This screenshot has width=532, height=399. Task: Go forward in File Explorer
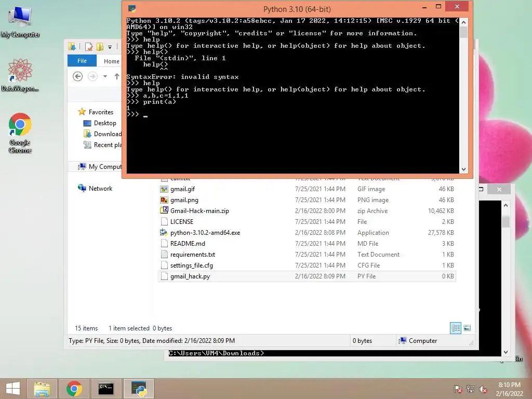click(92, 76)
